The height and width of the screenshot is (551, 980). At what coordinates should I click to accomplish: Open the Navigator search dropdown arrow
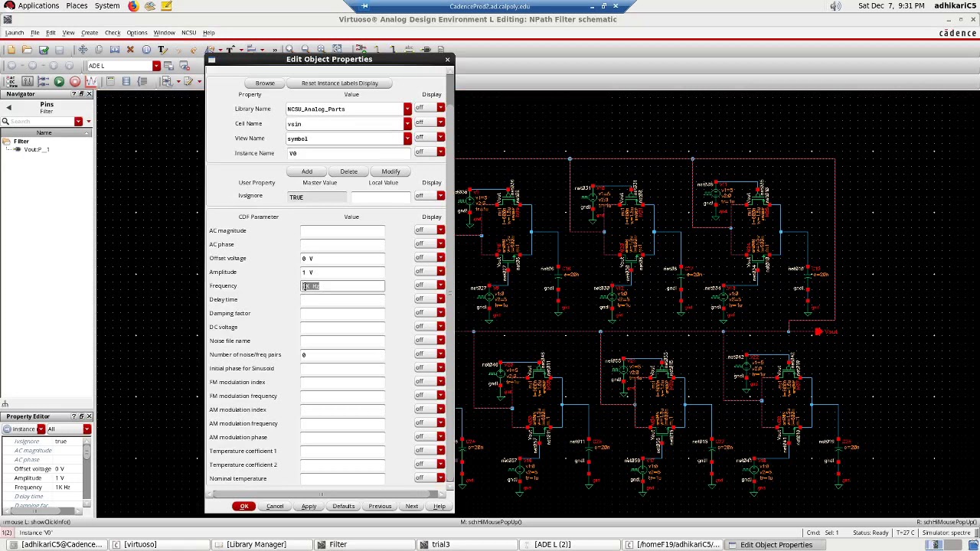(x=78, y=122)
